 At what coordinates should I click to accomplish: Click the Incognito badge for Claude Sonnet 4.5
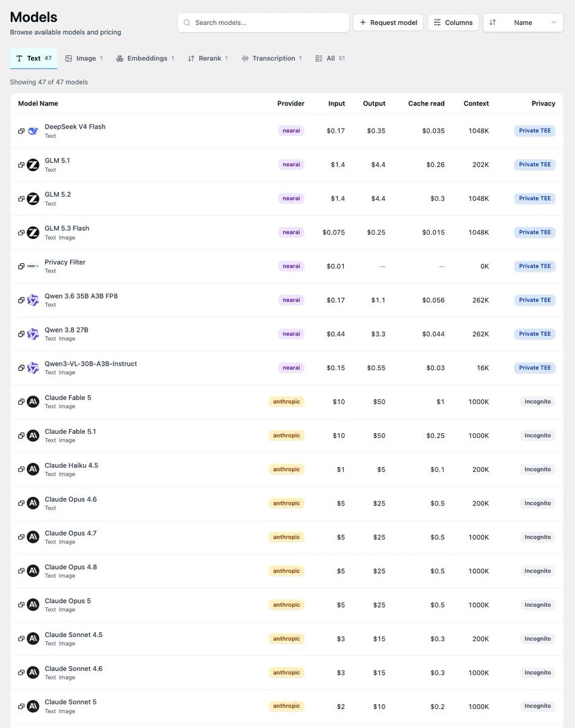coord(538,639)
